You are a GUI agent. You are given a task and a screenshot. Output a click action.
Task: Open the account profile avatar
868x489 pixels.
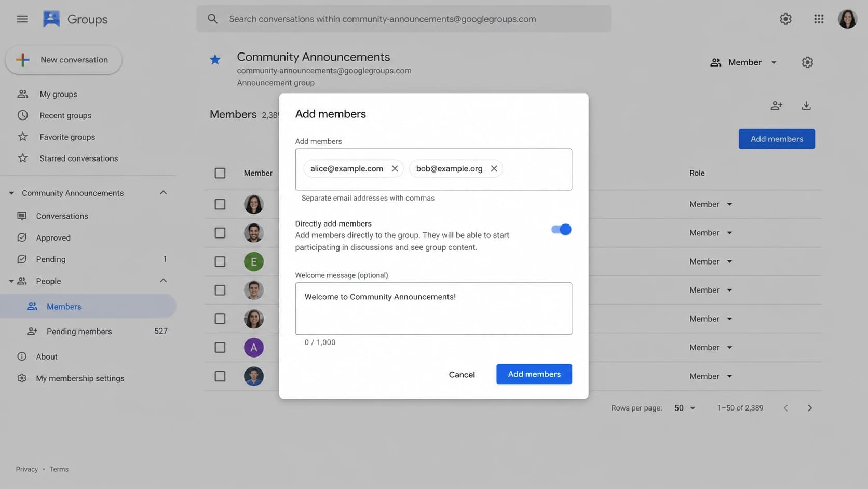pos(847,19)
